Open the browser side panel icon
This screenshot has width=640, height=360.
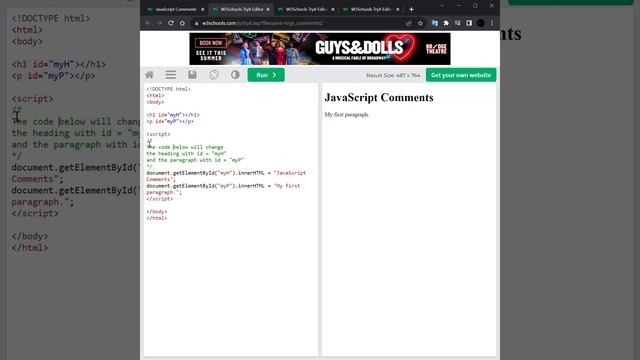469,23
